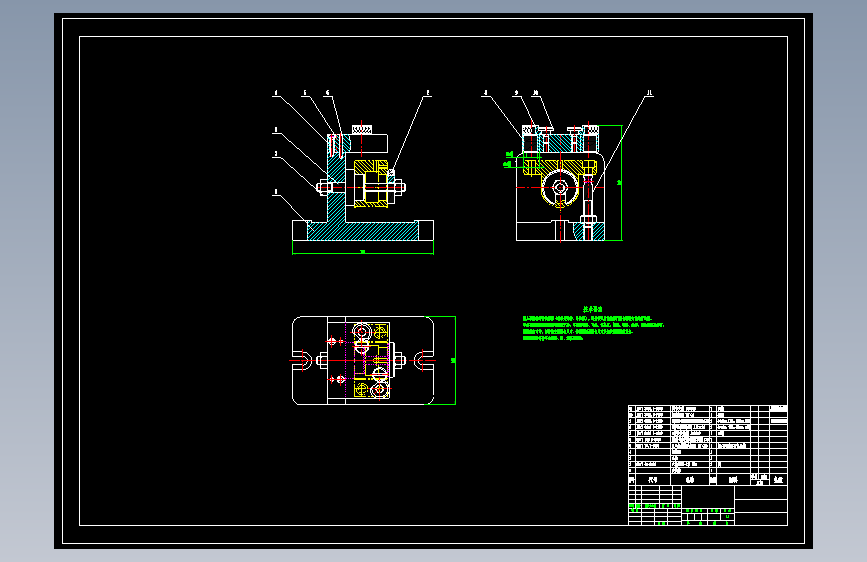This screenshot has width=867, height=562.
Task: Click balloon number 11 above the side view
Action: (650, 93)
